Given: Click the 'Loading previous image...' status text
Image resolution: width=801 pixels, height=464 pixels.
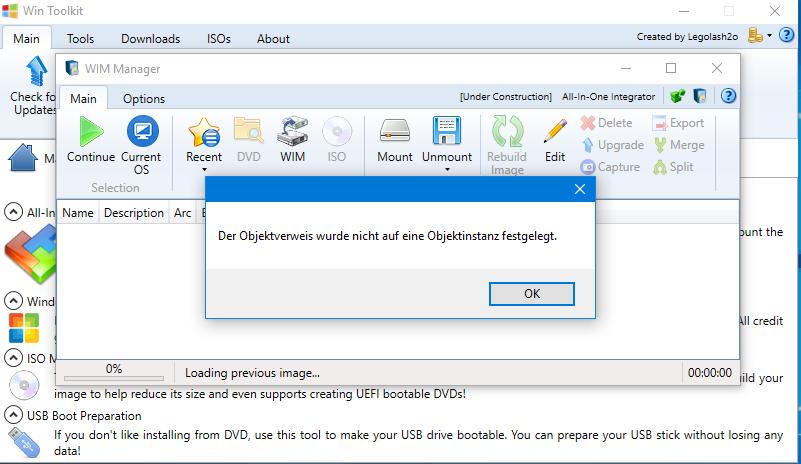Looking at the screenshot, I should click(252, 373).
